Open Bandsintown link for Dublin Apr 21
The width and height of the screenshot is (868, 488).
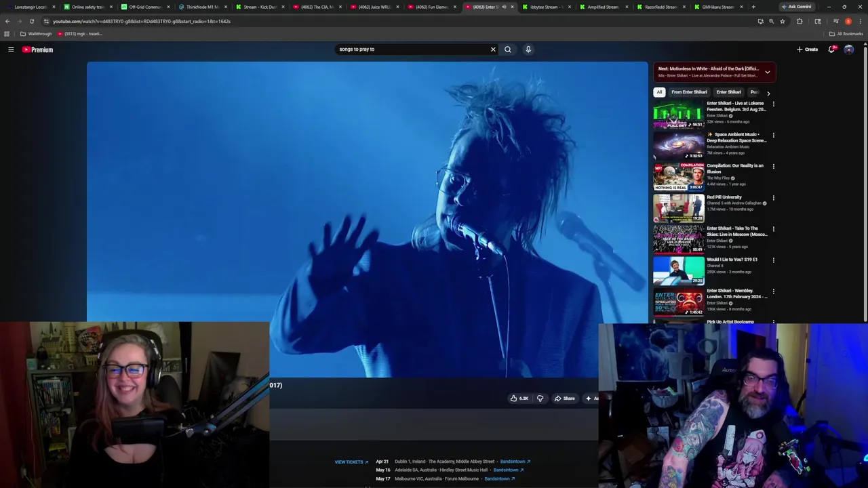[x=515, y=462]
